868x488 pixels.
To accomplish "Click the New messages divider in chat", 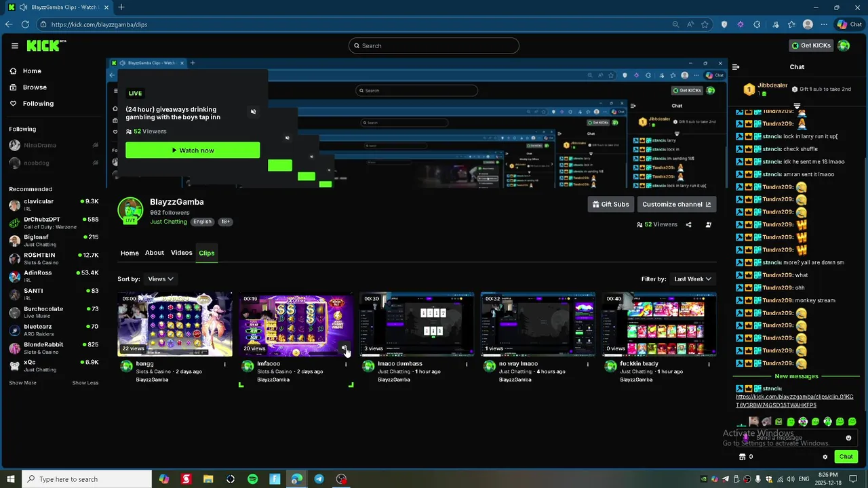I will tap(797, 376).
